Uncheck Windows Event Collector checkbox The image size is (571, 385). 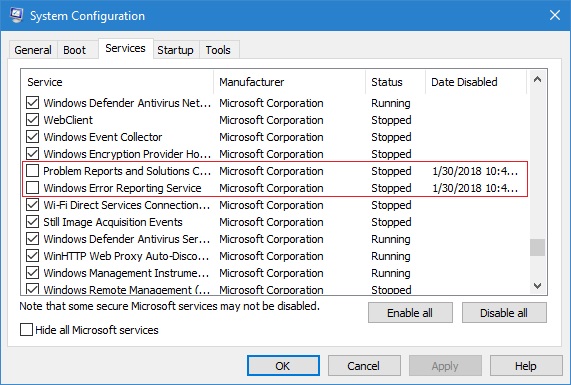click(32, 137)
